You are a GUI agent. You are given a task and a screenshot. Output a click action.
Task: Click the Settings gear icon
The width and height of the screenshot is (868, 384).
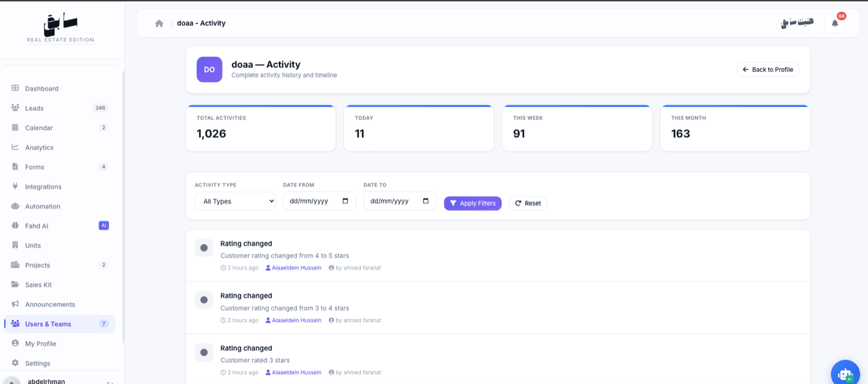click(15, 363)
